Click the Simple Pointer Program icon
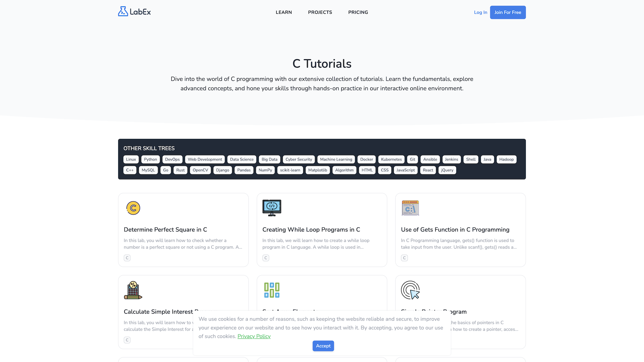Viewport: 644px width, 362px height. pos(411,290)
